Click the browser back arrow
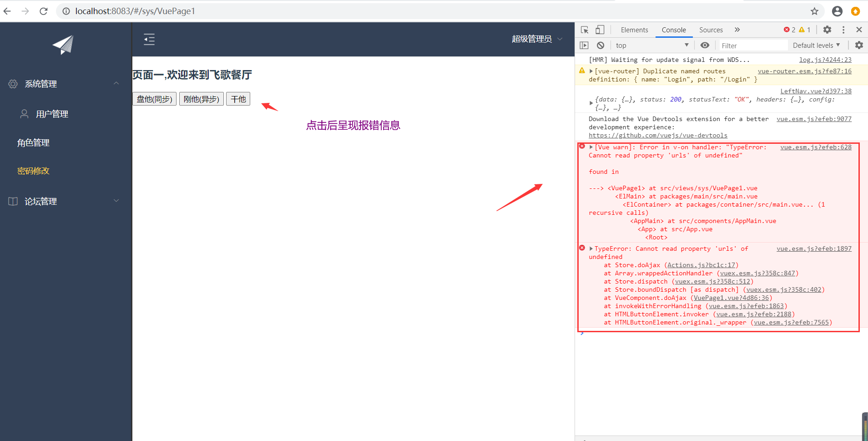 (x=7, y=11)
